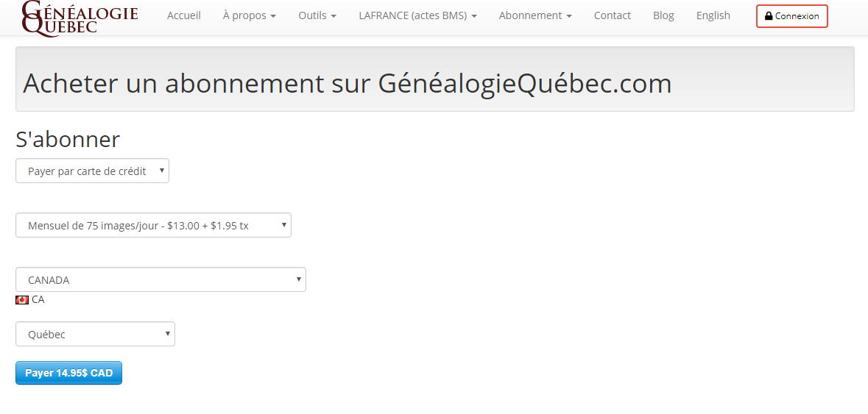This screenshot has width=868, height=414.
Task: Open the Payer par carte de crédit dropdown
Action: 93,171
